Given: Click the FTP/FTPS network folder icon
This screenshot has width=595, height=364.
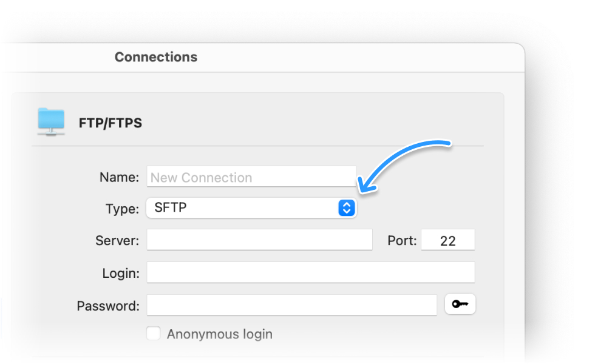Looking at the screenshot, I should pos(51,121).
